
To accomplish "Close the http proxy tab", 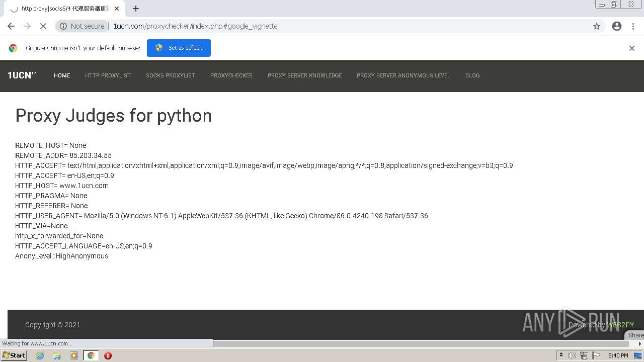I will (117, 9).
